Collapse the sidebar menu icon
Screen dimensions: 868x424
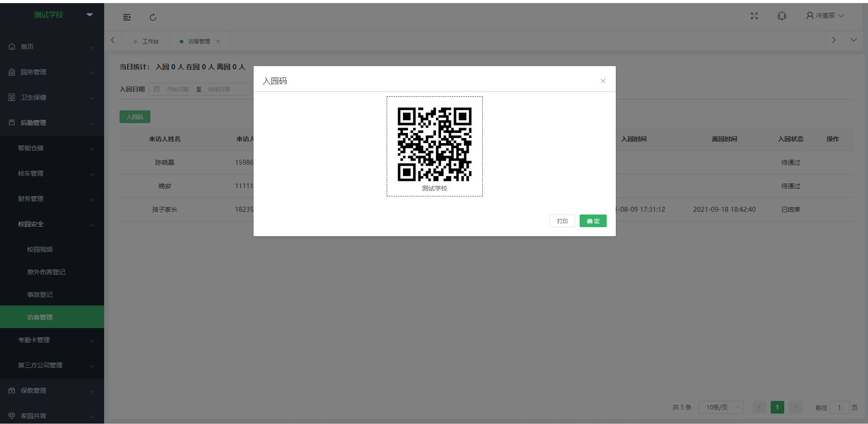[x=127, y=17]
